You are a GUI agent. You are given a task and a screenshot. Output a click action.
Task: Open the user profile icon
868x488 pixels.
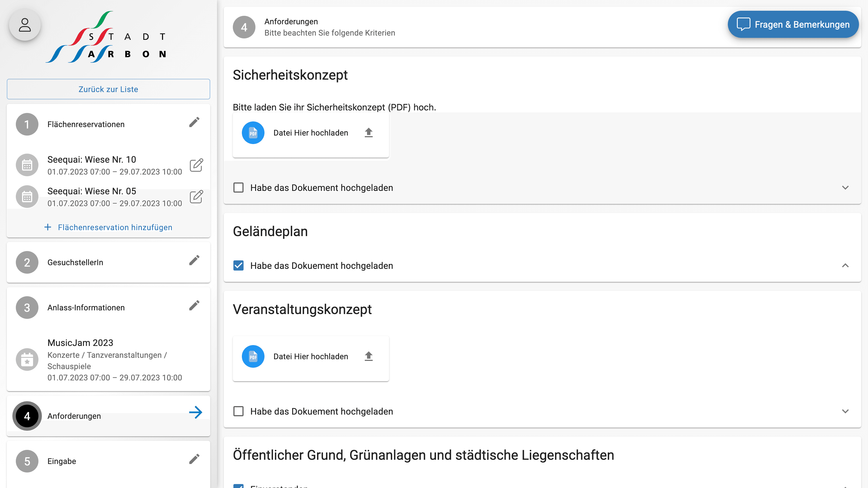click(25, 25)
